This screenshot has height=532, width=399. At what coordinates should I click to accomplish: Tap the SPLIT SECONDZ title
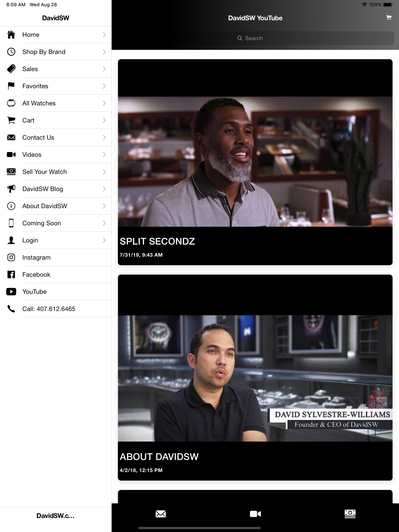pos(157,241)
